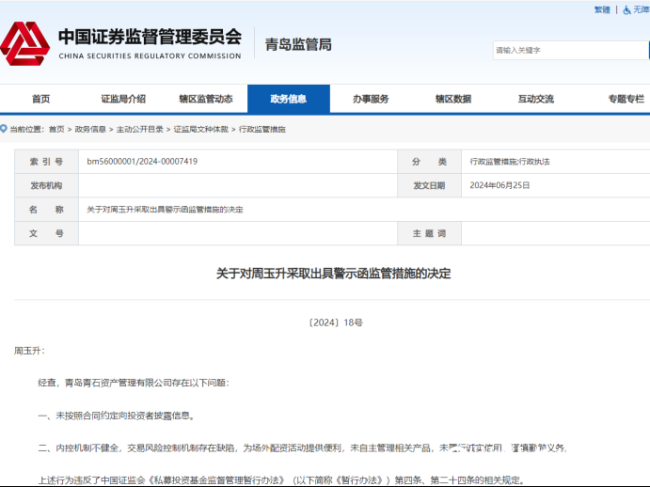Click 证监局文种体裁 in the breadcrumb
The width and height of the screenshot is (650, 487).
(x=200, y=129)
